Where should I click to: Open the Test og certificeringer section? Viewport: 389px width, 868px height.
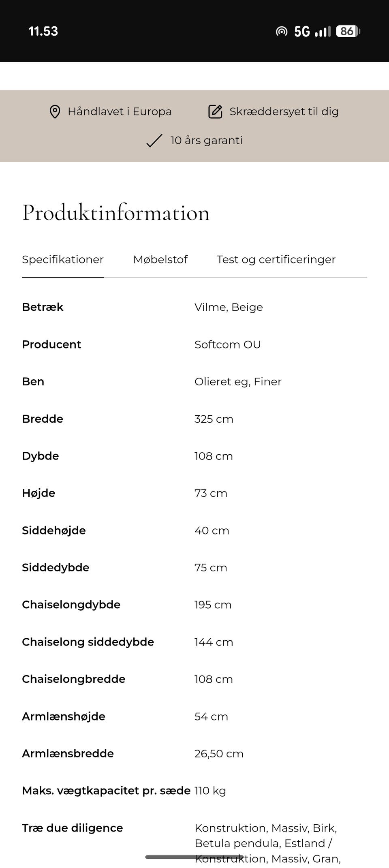coord(276,259)
